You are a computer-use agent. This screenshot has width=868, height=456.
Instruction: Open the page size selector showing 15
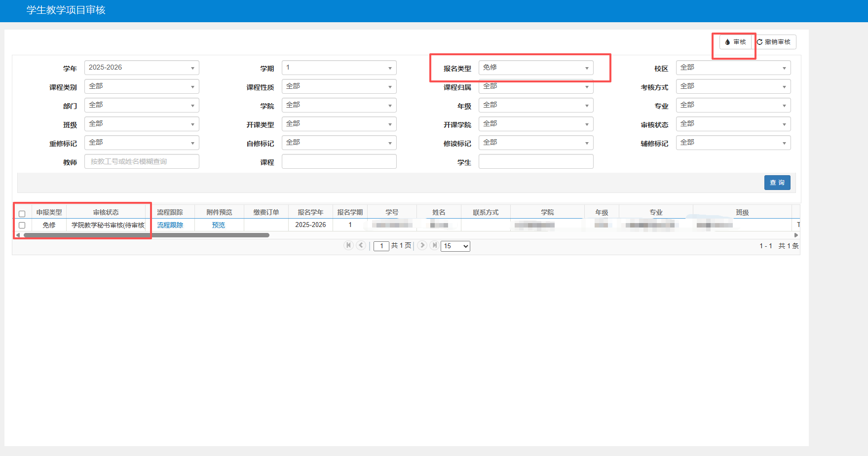point(455,246)
